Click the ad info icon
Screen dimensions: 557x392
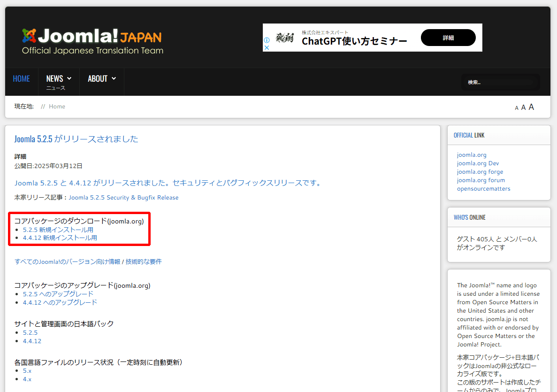point(267,40)
